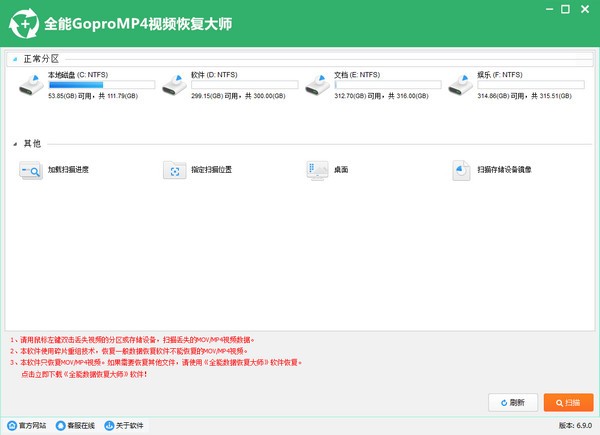
Task: Open the 官方网站 home icon
Action: coord(12,425)
